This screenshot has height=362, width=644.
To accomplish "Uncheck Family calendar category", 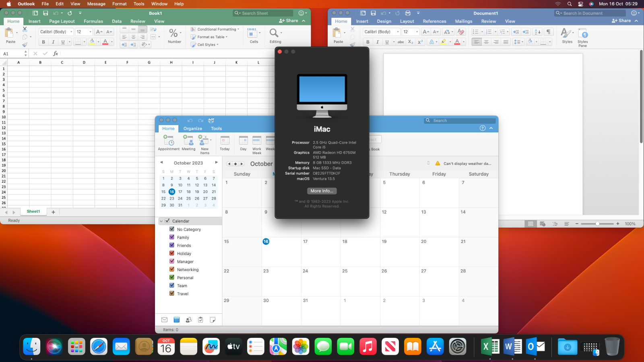I will [172, 237].
